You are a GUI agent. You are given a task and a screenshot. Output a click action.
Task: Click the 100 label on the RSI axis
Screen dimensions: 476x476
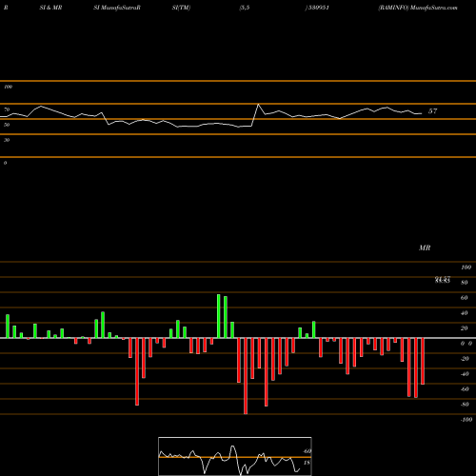pos(9,87)
